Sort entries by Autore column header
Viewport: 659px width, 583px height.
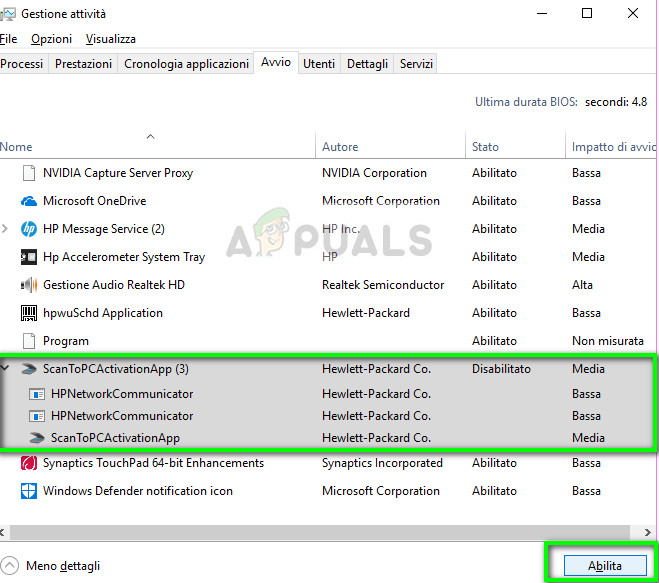click(x=340, y=147)
